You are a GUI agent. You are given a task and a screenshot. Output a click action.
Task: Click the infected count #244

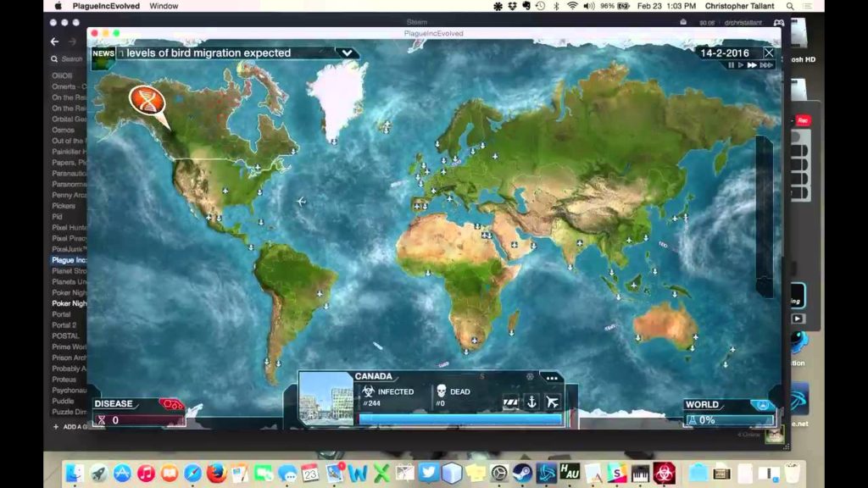371,403
